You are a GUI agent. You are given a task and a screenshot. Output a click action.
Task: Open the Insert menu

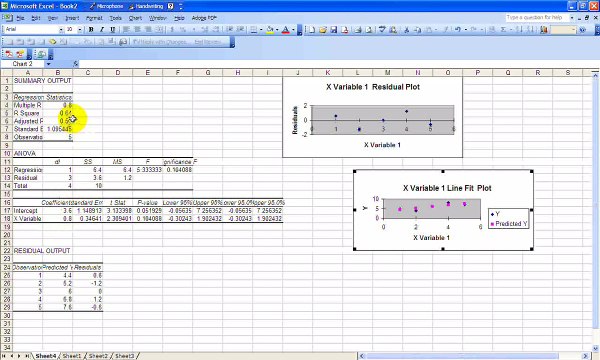[72, 18]
